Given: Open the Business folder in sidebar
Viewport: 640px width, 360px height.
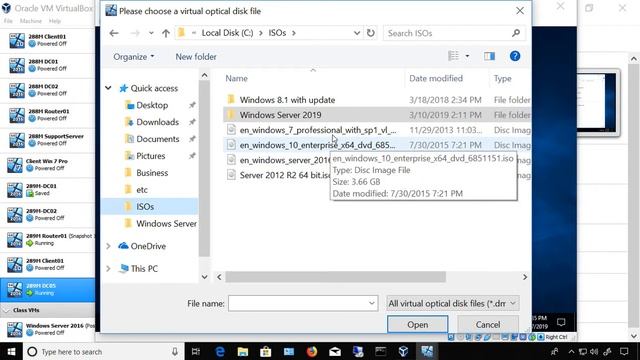Looking at the screenshot, I should (152, 173).
